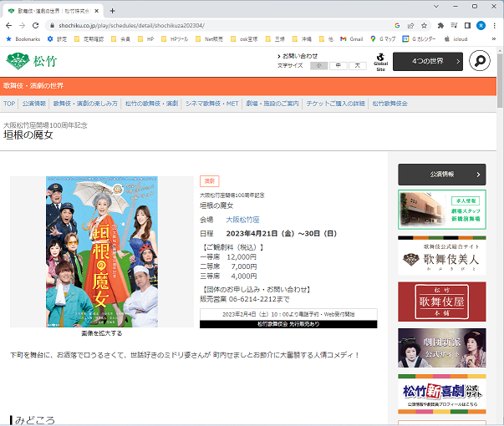504x426 pixels.
Task: Open the お問い合わせ link
Action: coord(298,56)
